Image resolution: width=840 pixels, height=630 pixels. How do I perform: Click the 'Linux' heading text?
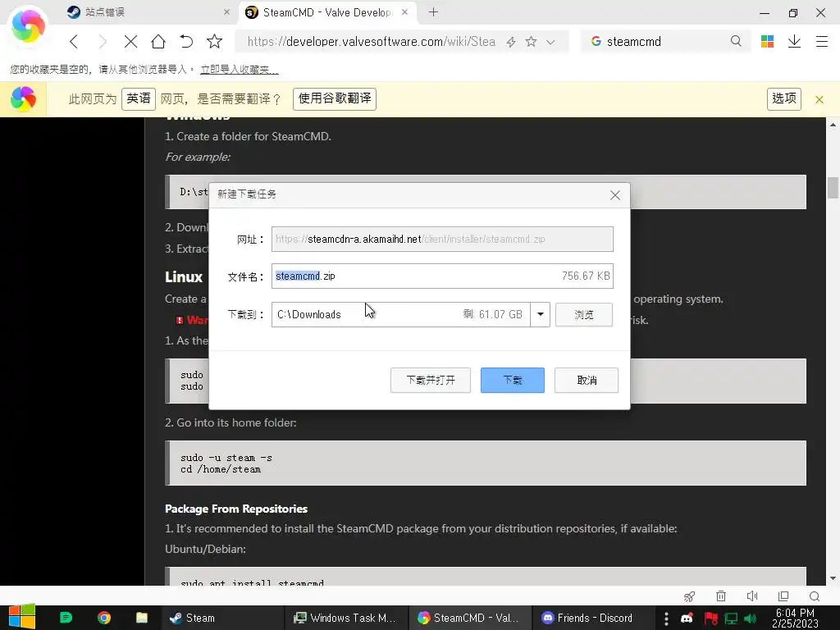(184, 277)
